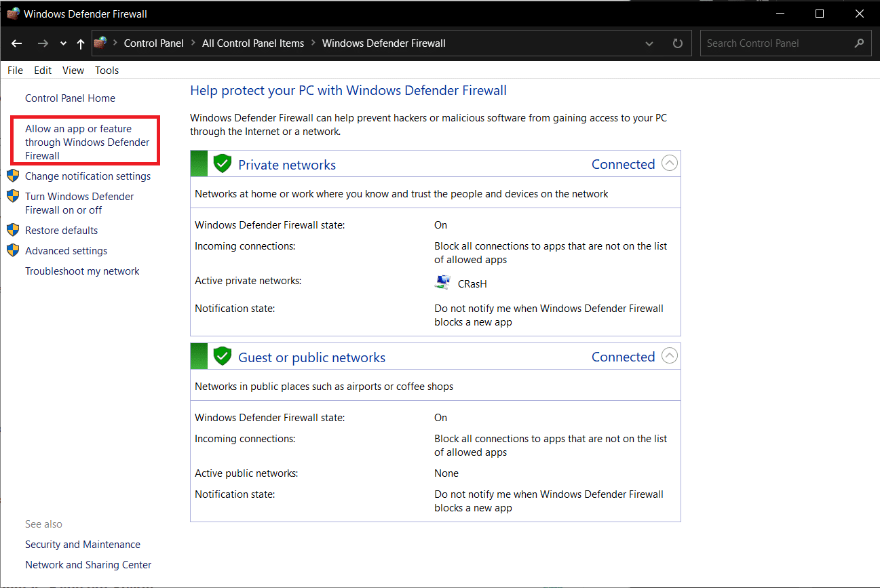
Task: Click shield icon beside Advanced settings
Action: (x=13, y=251)
